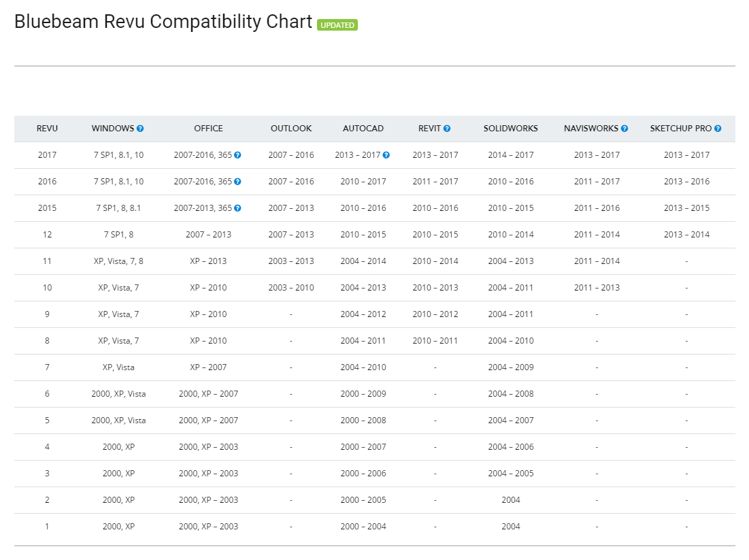Click AutoCAD cell '2010 – 2016'
The image size is (749, 560).
pos(363,208)
